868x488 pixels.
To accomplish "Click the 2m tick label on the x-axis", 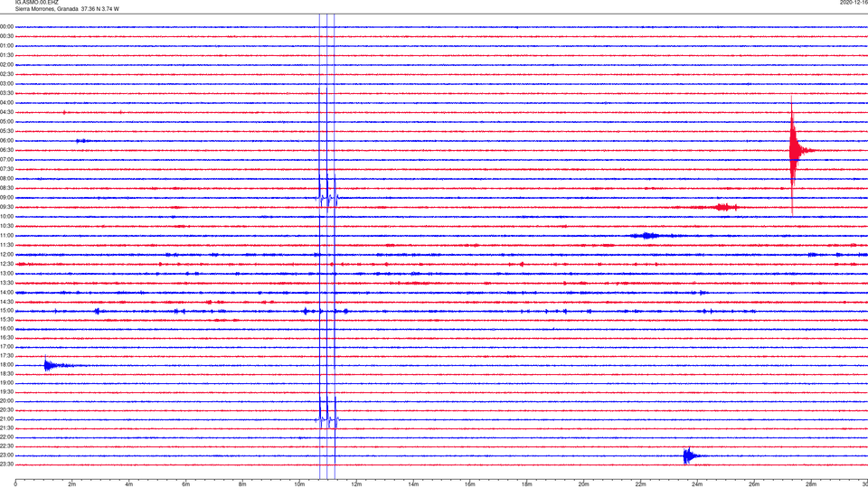I will pos(72,484).
